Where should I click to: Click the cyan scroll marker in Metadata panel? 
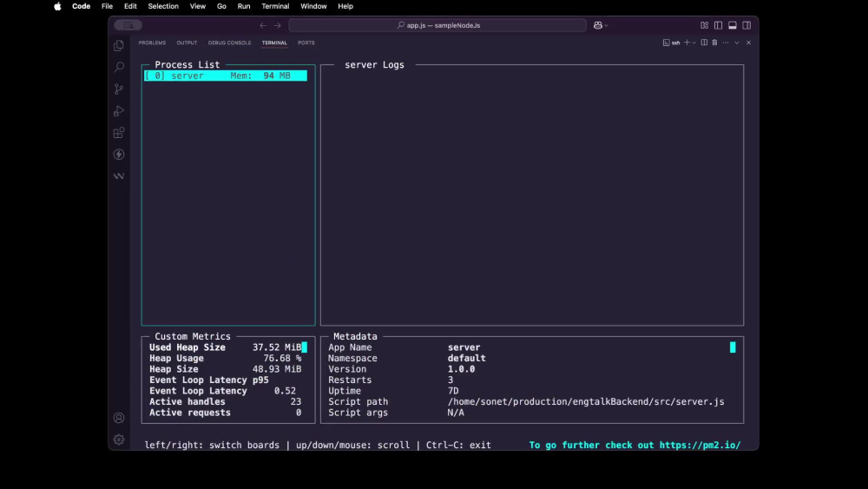coord(733,347)
